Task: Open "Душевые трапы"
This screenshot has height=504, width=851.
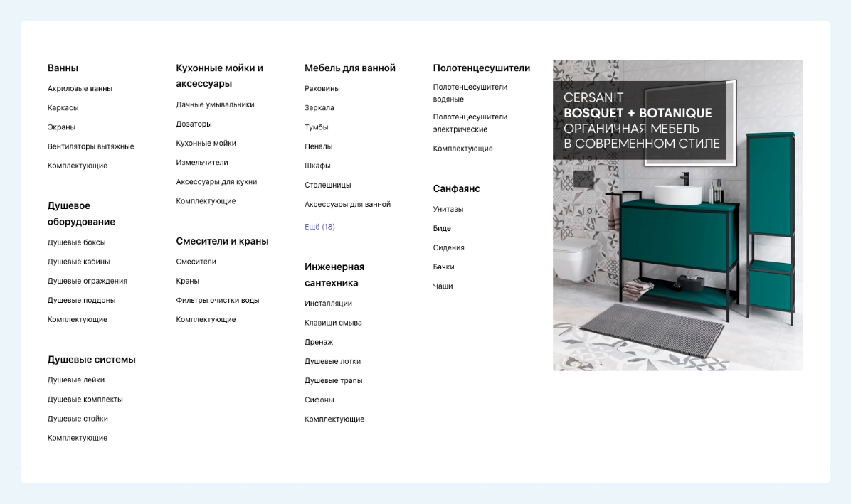Action: [x=334, y=380]
